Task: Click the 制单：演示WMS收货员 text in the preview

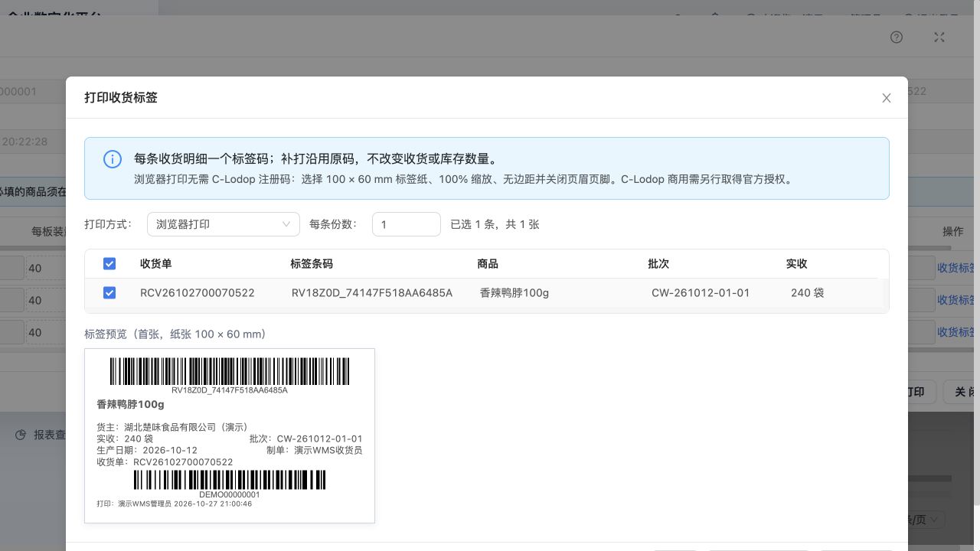Action: tap(315, 450)
